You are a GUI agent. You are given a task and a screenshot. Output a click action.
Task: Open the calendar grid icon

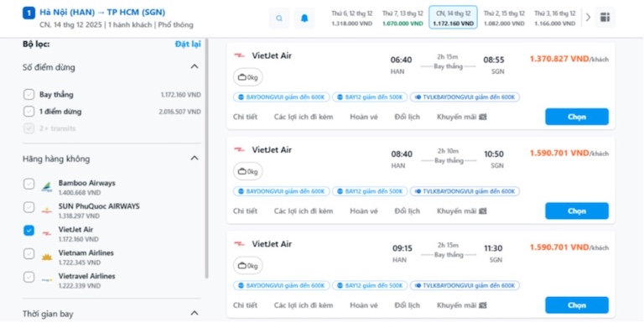605,18
